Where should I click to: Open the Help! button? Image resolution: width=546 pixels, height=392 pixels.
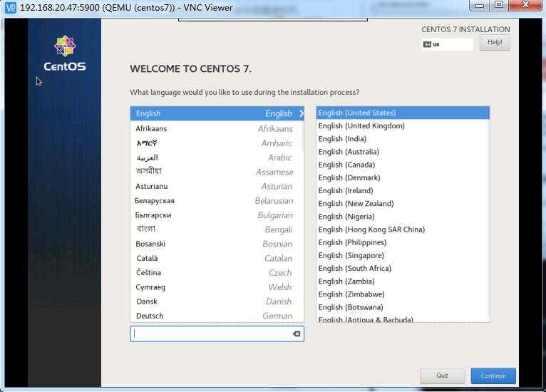[x=495, y=43]
